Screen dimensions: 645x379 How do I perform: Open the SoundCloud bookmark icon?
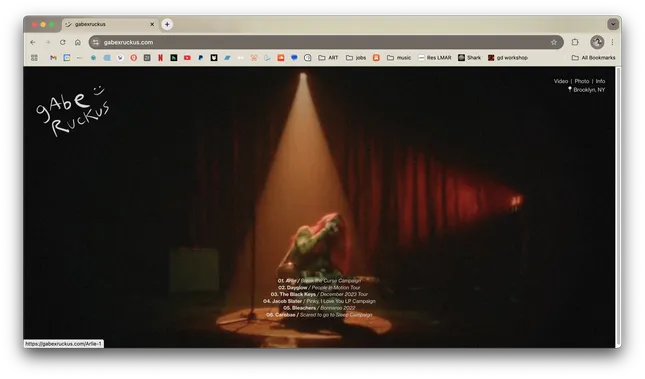[x=281, y=58]
